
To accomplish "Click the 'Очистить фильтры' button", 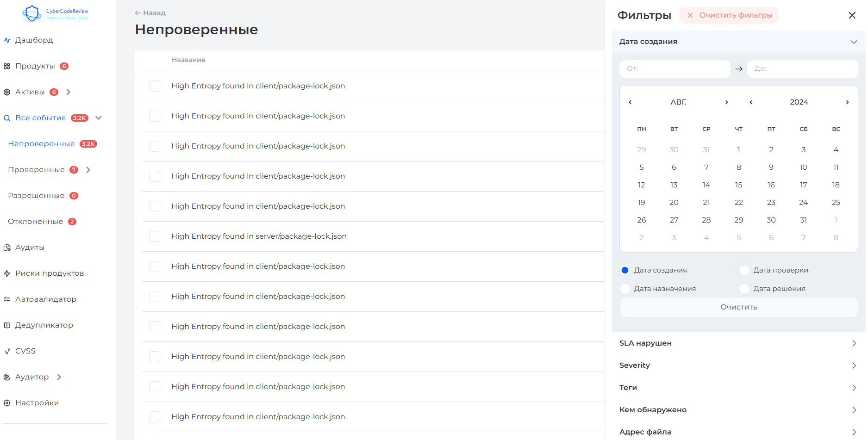I will (729, 15).
